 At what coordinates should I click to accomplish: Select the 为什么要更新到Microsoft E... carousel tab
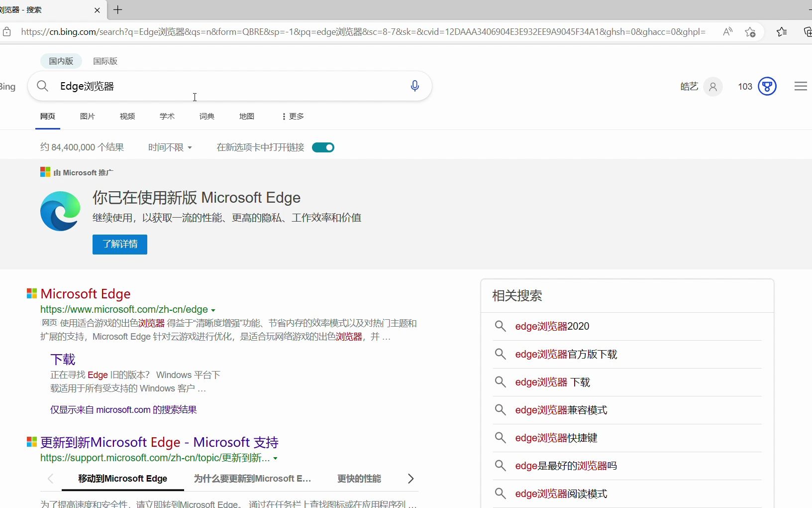[x=252, y=479]
